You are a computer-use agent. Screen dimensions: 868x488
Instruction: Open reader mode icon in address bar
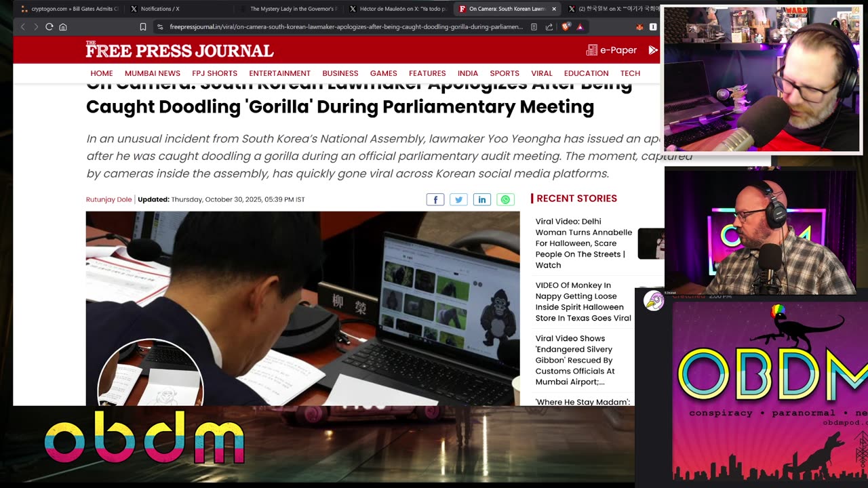pos(534,27)
